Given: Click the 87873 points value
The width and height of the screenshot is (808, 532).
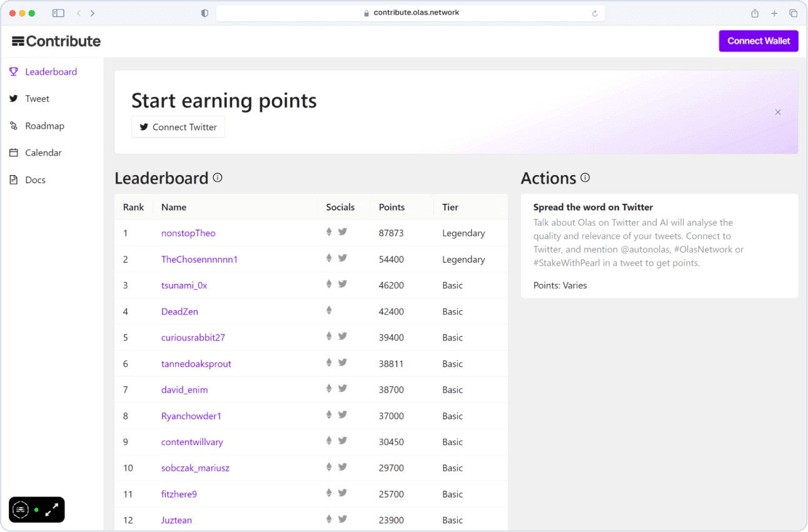Looking at the screenshot, I should (391, 233).
